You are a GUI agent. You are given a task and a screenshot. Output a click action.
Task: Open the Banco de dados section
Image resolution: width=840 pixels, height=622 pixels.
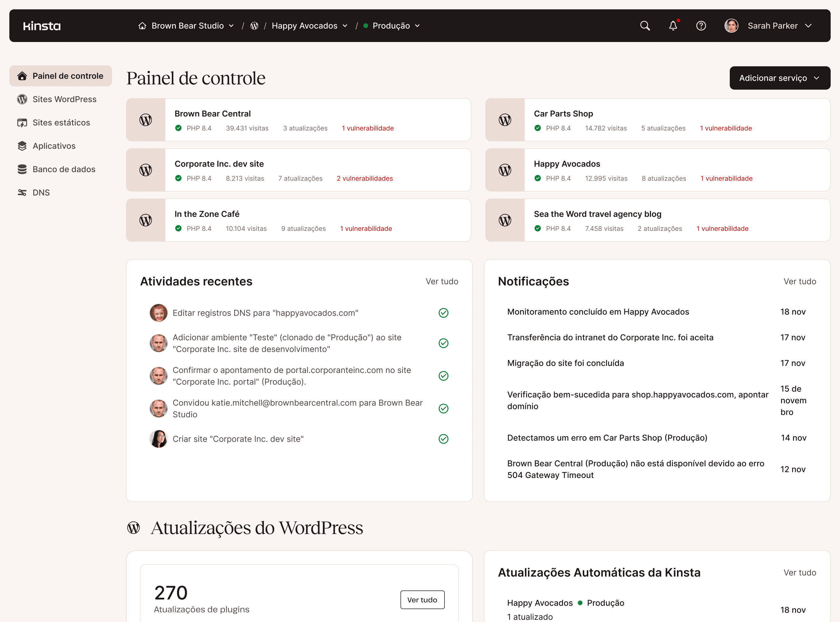pyautogui.click(x=64, y=169)
